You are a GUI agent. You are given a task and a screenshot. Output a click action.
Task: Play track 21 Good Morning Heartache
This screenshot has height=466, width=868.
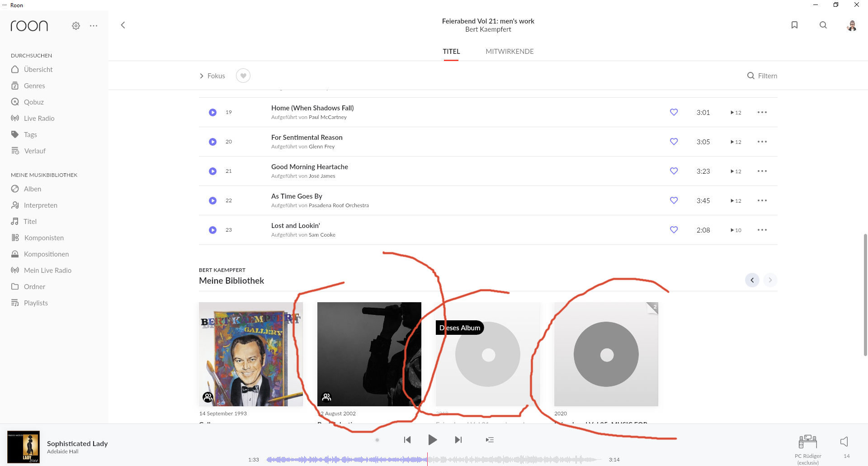212,171
